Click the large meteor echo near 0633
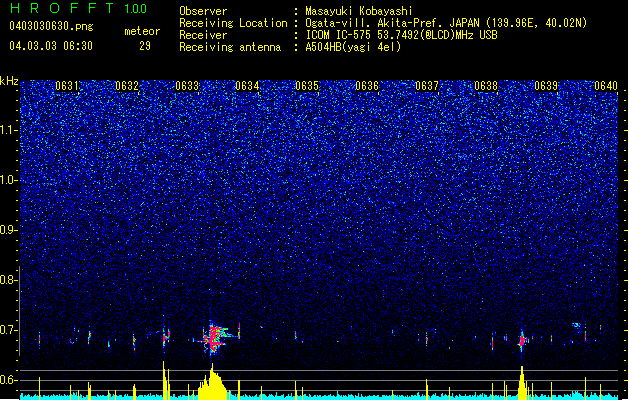Viewport: 629px width, 400px height. click(x=214, y=337)
